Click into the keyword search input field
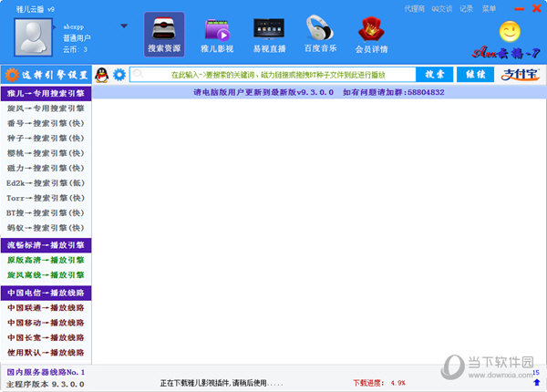Viewport: 547px width, 392px height. (273, 75)
